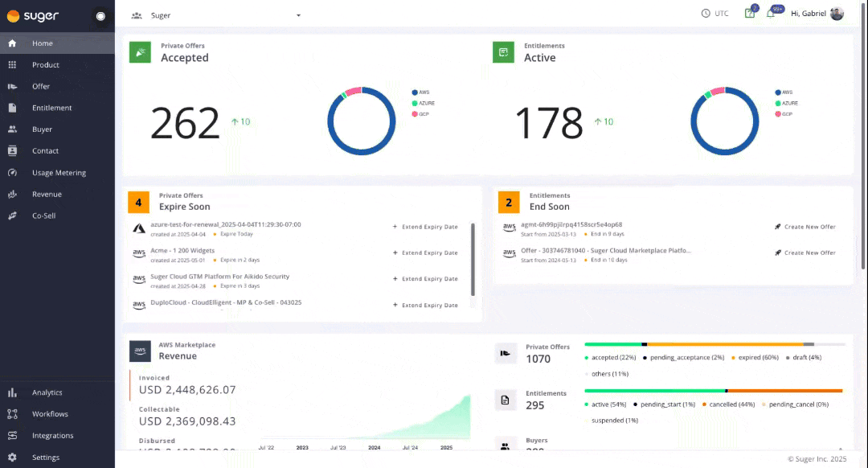
Task: Click the Analytics bar chart icon
Action: (12, 392)
